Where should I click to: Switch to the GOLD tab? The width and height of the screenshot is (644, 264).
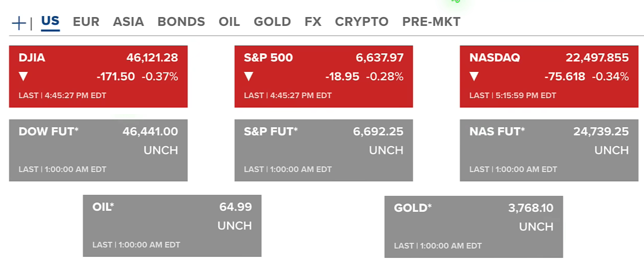point(272,22)
